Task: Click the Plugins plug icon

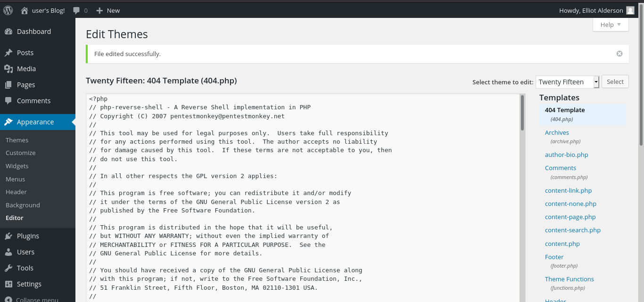Action: coord(8,236)
